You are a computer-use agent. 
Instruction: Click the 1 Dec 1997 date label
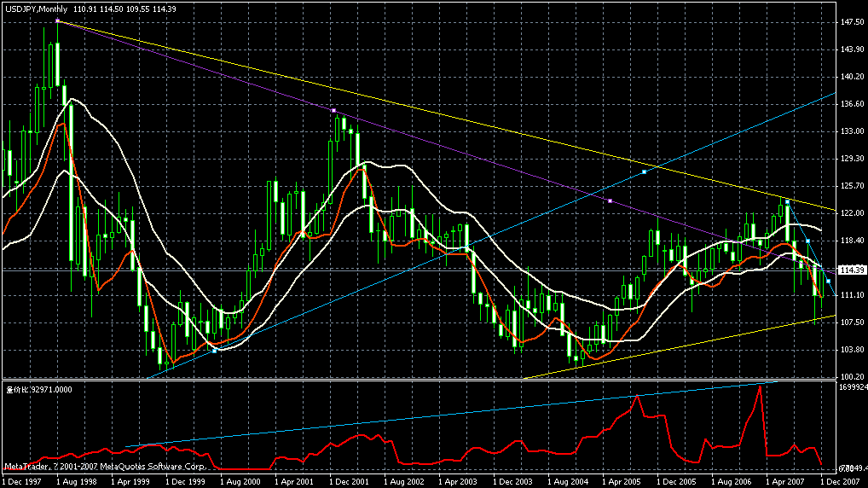(x=21, y=482)
